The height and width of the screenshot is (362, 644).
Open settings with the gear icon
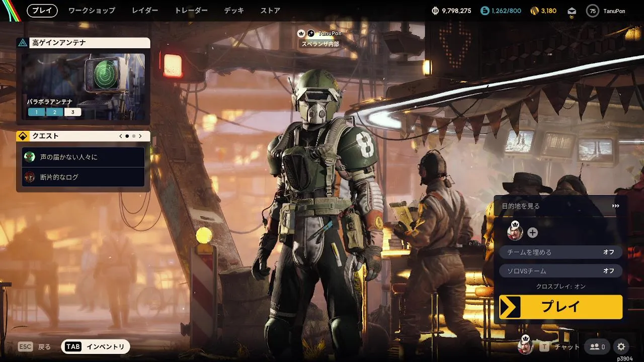[x=621, y=347]
